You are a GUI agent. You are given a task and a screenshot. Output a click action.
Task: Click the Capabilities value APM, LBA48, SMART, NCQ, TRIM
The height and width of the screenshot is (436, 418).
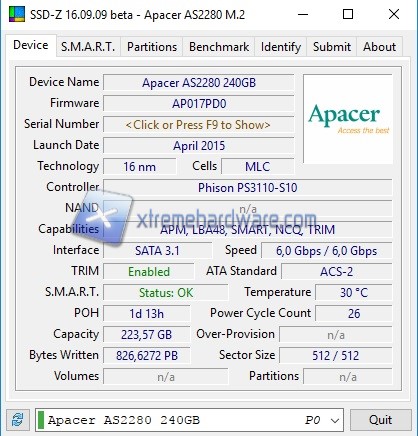(248, 230)
